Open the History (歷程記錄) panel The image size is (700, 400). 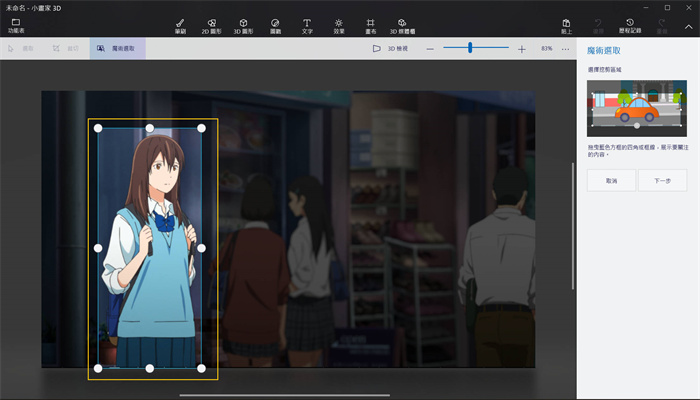click(x=630, y=25)
